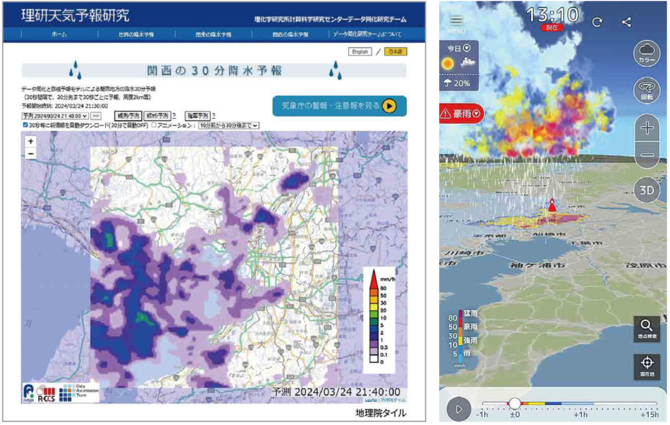Open the JMA warnings and advisories button

point(339,106)
